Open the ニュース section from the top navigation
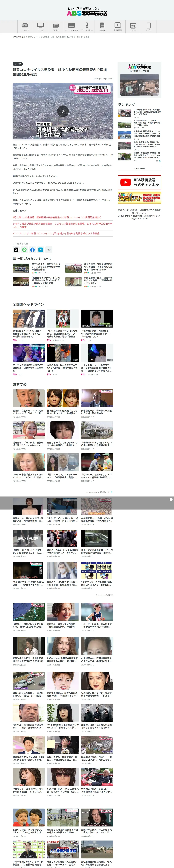This screenshot has height=868, width=174. pos(25,27)
